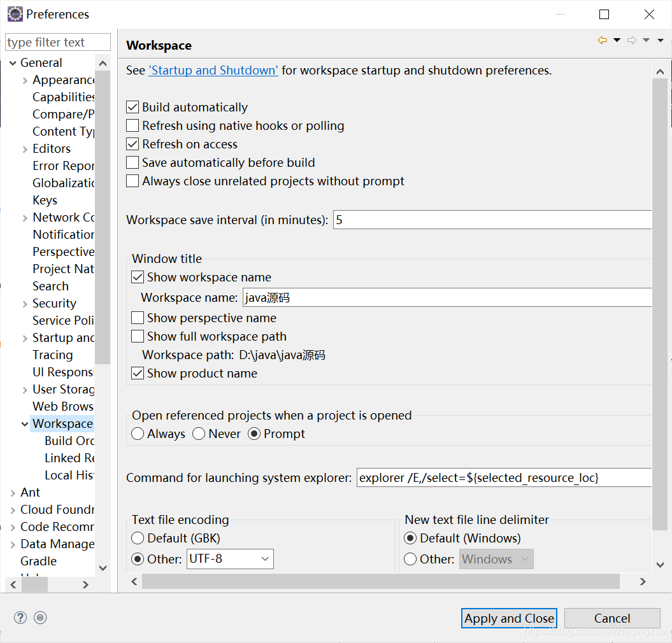
Task: Select the Build Order child item
Action: pos(69,441)
